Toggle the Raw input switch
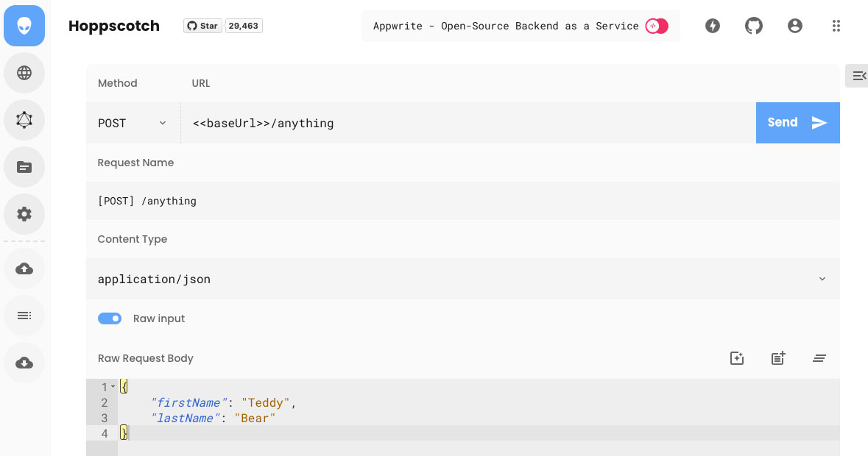 [110, 318]
